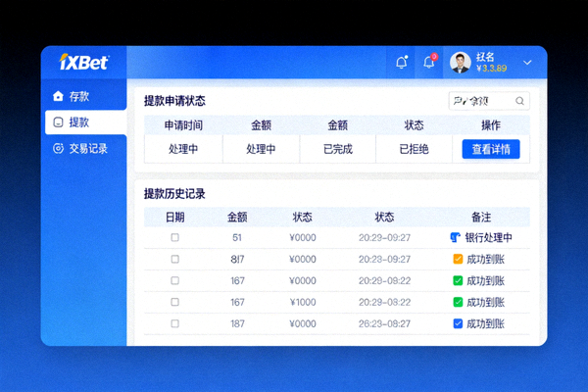Screen dimensions: 588x392
Task: Click green check icon in ¥1000 row
Action: [x=458, y=302]
